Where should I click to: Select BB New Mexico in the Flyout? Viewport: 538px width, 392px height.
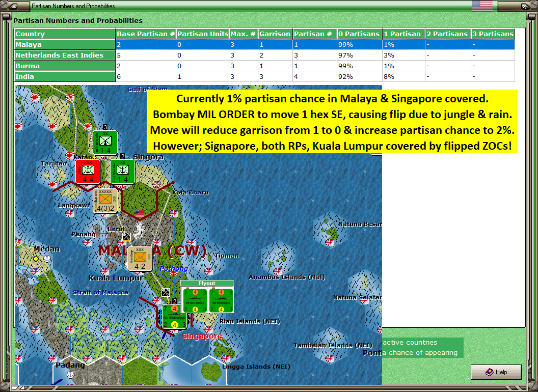coord(195,301)
